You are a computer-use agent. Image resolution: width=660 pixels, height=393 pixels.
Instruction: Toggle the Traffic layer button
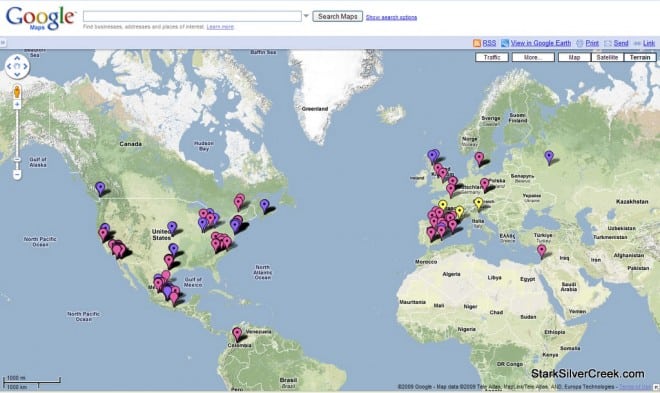pos(492,57)
